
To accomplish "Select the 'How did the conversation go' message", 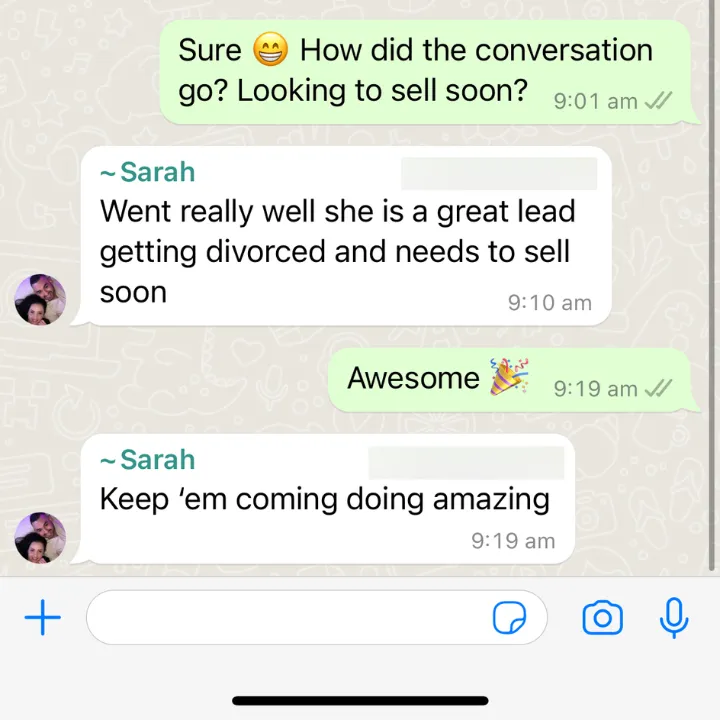I will (425, 72).
